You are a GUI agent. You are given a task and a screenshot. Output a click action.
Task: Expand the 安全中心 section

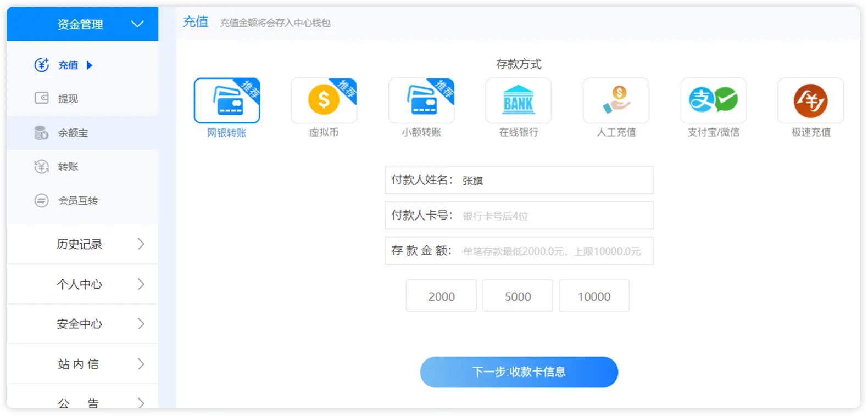pyautogui.click(x=82, y=324)
